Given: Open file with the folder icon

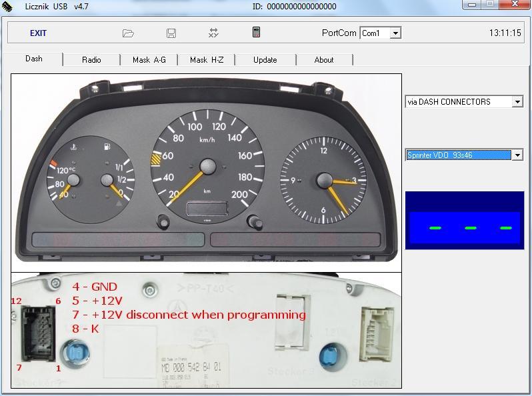Looking at the screenshot, I should (128, 33).
